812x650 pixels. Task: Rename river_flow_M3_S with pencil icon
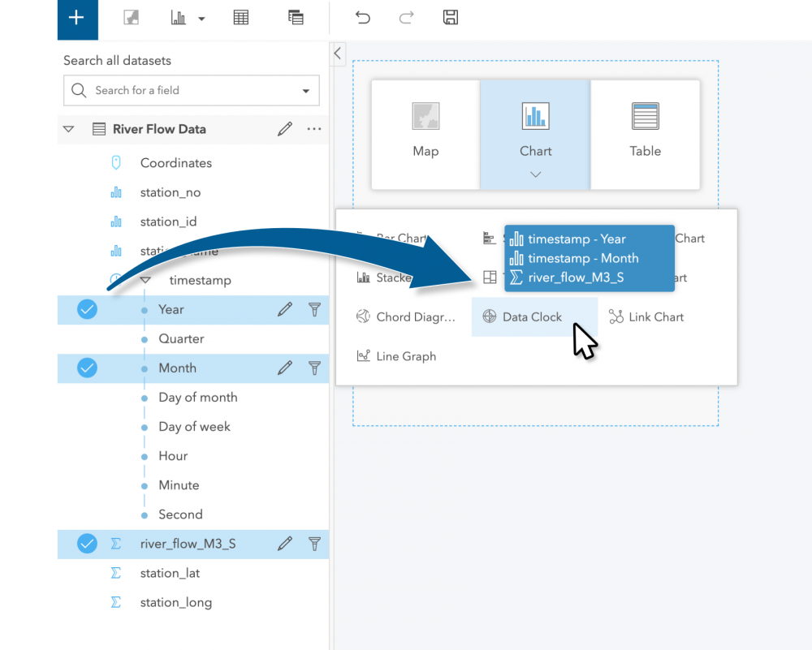pyautogui.click(x=285, y=544)
